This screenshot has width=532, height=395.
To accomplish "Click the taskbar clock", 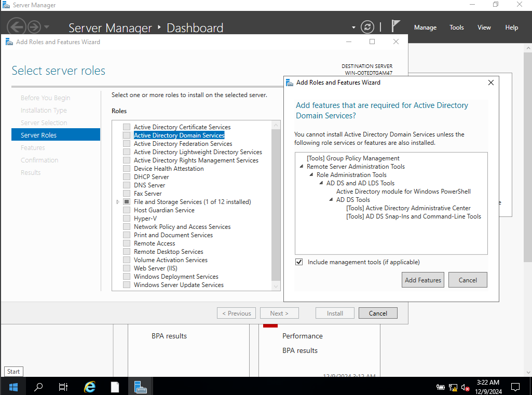I will click(x=488, y=387).
